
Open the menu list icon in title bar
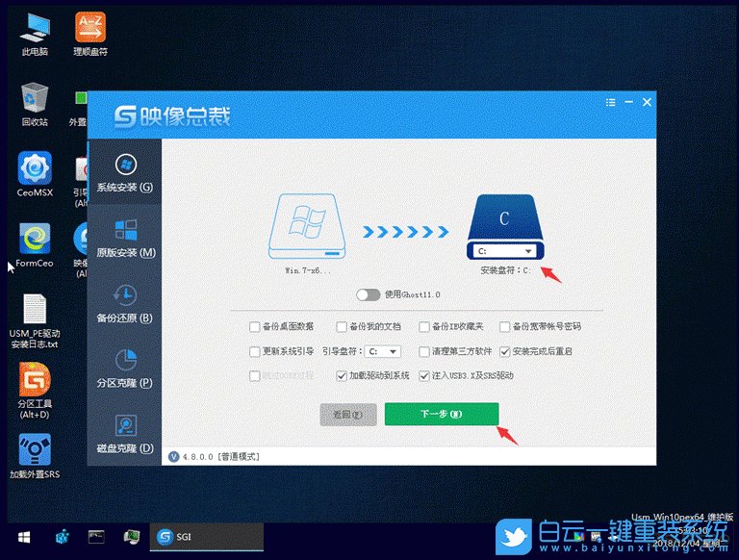[610, 102]
